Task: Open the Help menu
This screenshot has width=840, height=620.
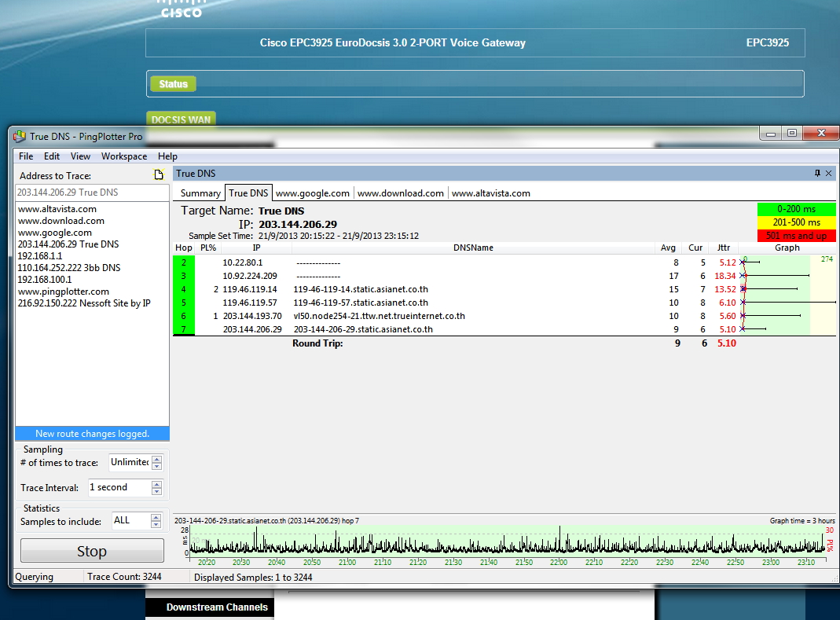Action: coord(167,156)
